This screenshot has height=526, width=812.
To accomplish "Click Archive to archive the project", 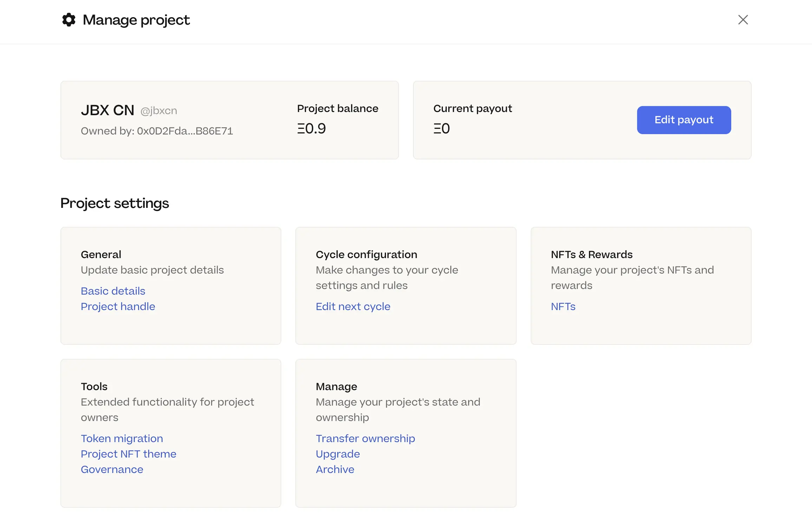I will (335, 469).
